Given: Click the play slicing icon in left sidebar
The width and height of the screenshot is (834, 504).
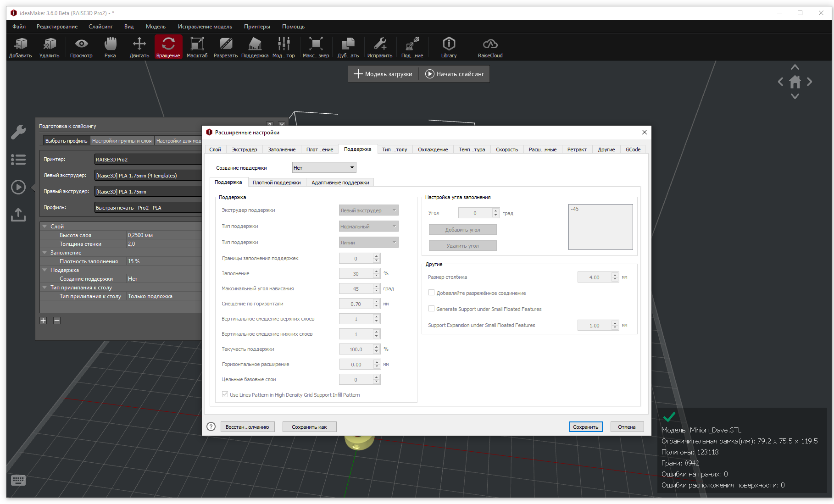Looking at the screenshot, I should pos(18,187).
